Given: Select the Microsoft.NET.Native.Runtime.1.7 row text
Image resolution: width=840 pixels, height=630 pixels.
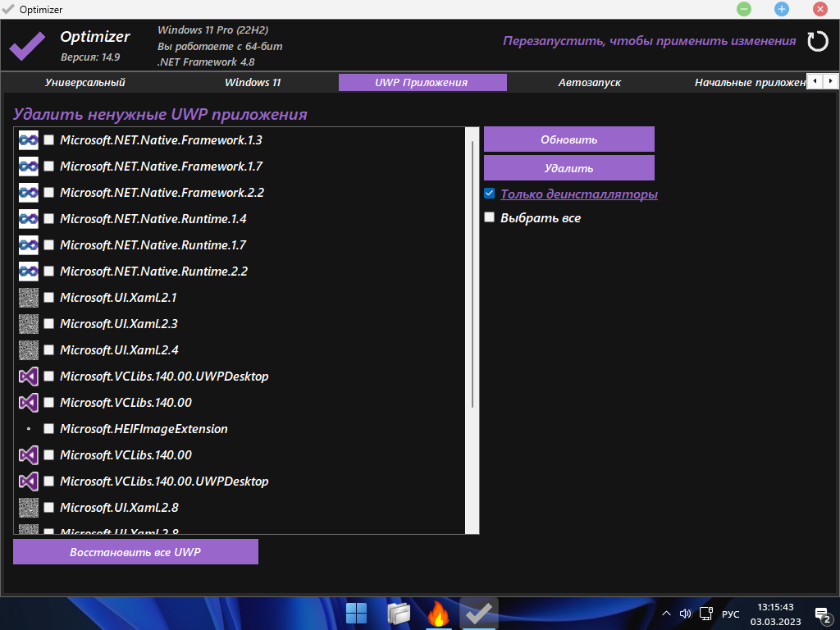Looking at the screenshot, I should coord(153,245).
